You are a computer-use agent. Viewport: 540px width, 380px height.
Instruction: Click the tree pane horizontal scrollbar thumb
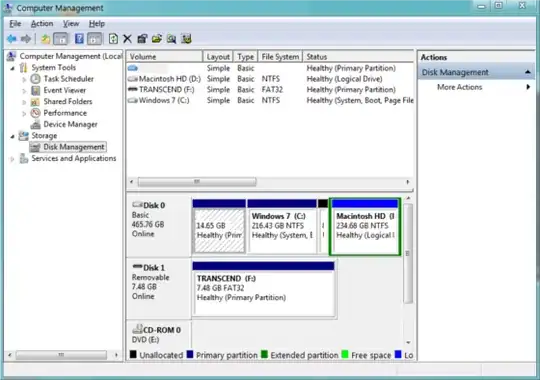[61, 355]
